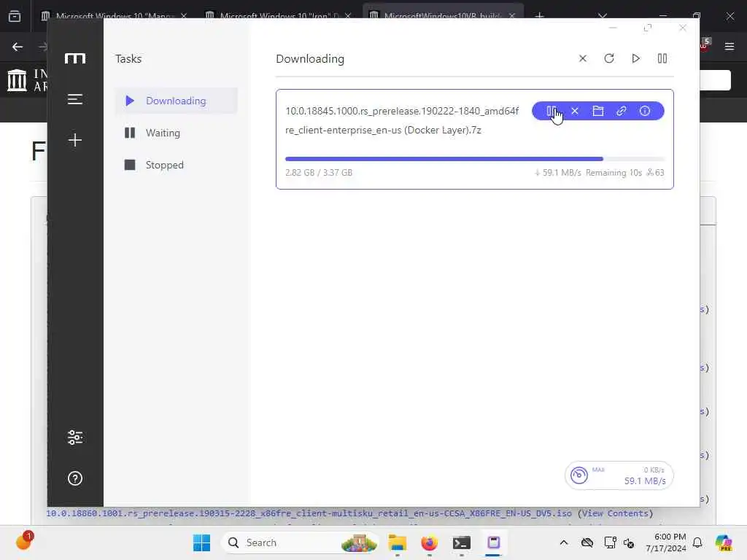
Task: Select the Downloading tasks tab
Action: [x=176, y=101]
